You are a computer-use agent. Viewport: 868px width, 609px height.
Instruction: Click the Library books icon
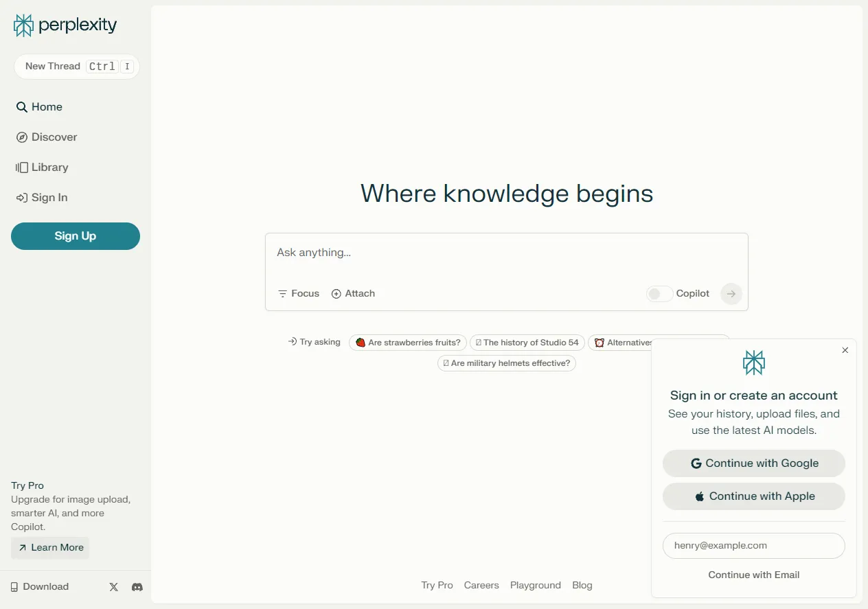click(22, 168)
